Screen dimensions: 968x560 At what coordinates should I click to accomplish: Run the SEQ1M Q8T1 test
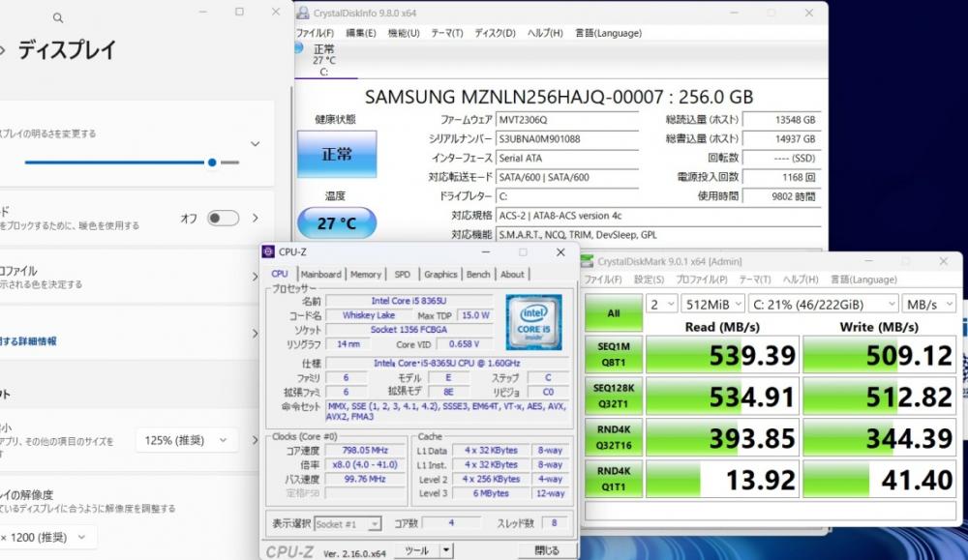click(614, 355)
